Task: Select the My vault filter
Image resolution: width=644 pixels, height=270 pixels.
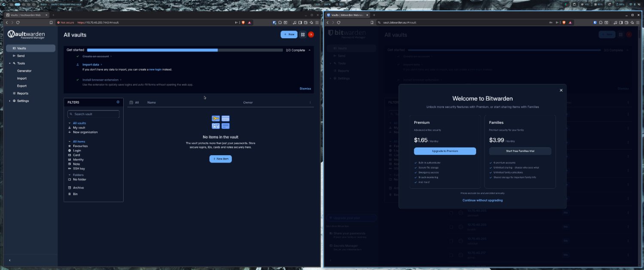Action: tap(79, 128)
